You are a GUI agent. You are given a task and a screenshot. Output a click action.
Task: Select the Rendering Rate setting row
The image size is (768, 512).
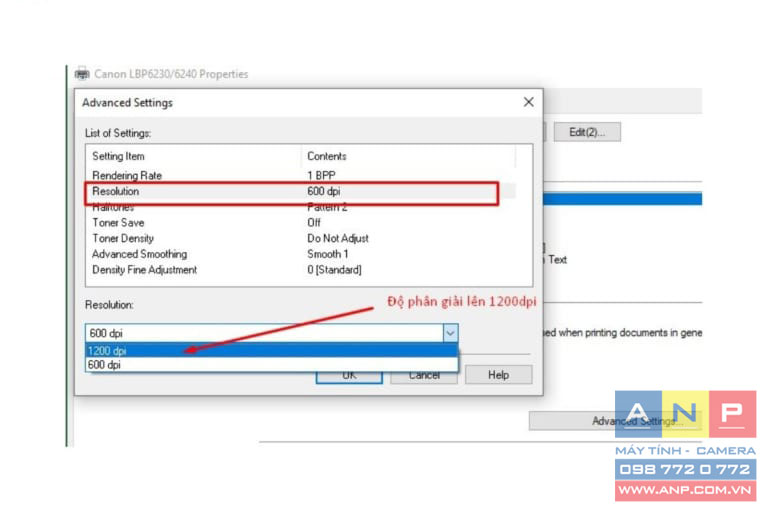tap(300, 175)
